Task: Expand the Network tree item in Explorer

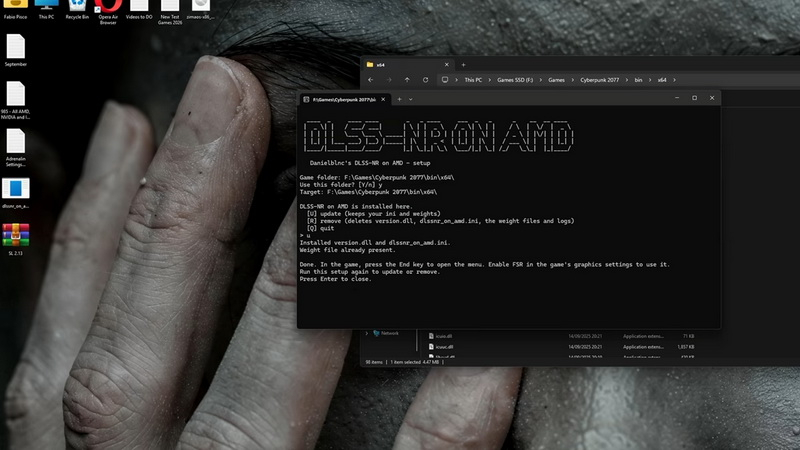Action: [366, 333]
